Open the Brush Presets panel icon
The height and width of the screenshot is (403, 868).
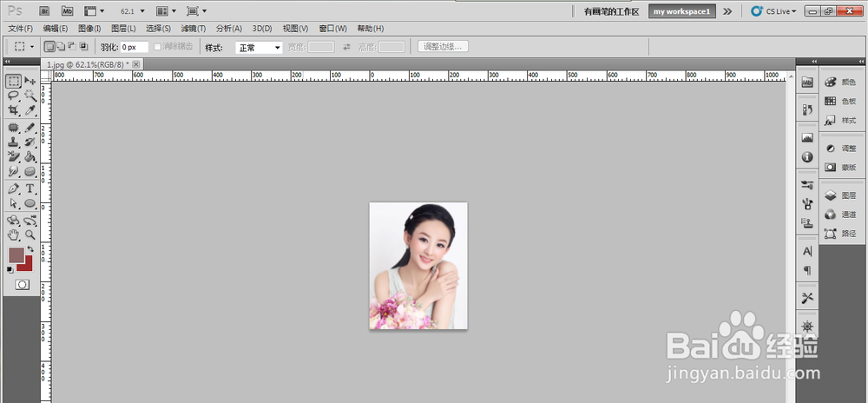(x=807, y=185)
